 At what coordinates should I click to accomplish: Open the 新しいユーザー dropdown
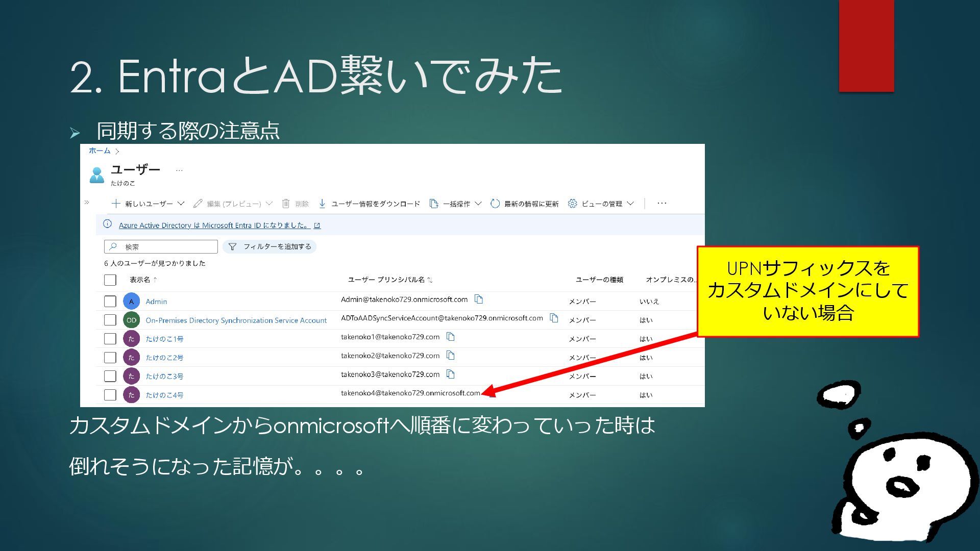[148, 204]
